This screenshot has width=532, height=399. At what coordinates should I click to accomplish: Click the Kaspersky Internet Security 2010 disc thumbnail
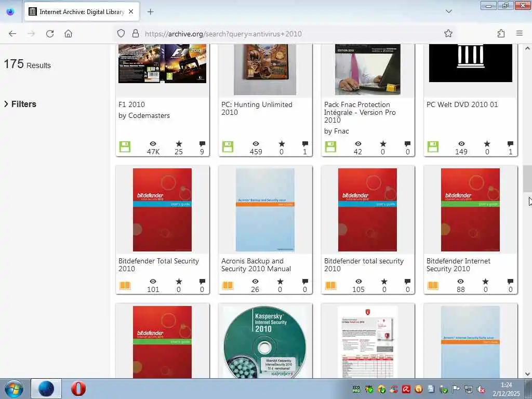(x=265, y=342)
